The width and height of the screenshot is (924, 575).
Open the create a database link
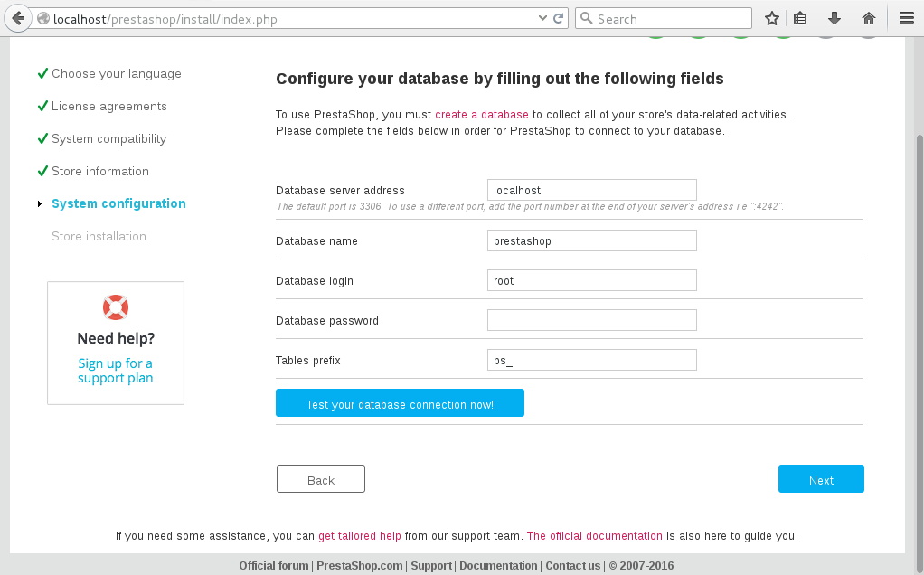482,114
